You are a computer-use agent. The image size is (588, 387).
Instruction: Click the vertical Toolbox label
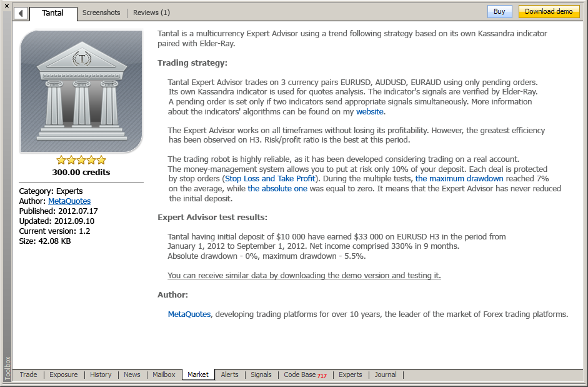(7, 368)
